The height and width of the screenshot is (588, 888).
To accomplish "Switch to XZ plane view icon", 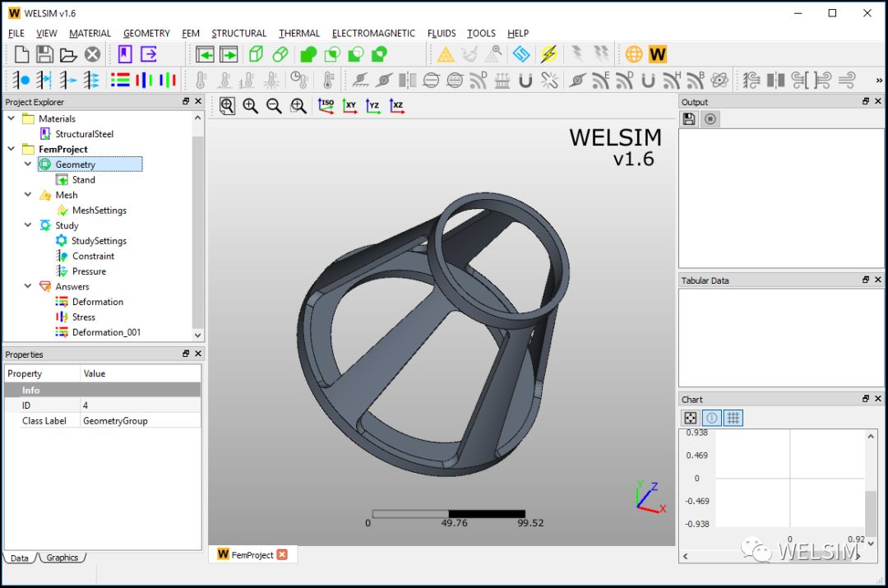I will 397,106.
